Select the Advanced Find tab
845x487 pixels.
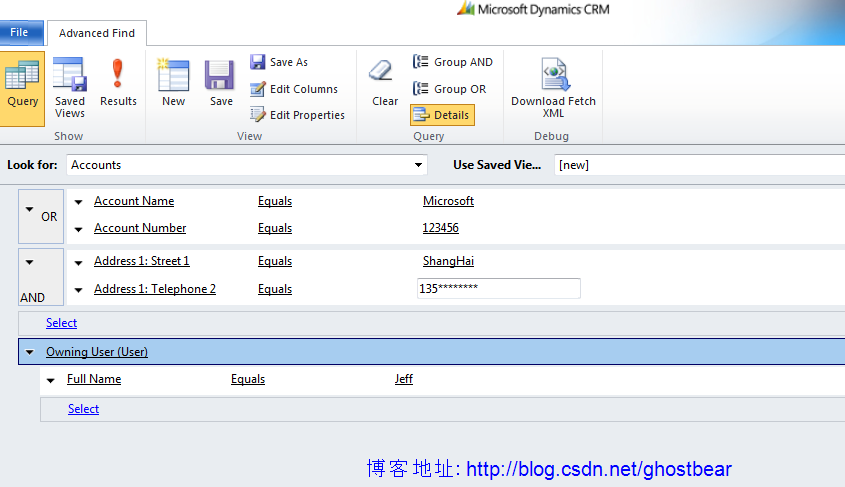pyautogui.click(x=97, y=33)
